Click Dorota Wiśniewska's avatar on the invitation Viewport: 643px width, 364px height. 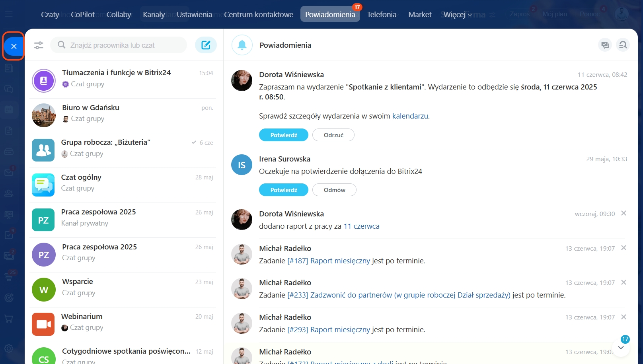(242, 81)
